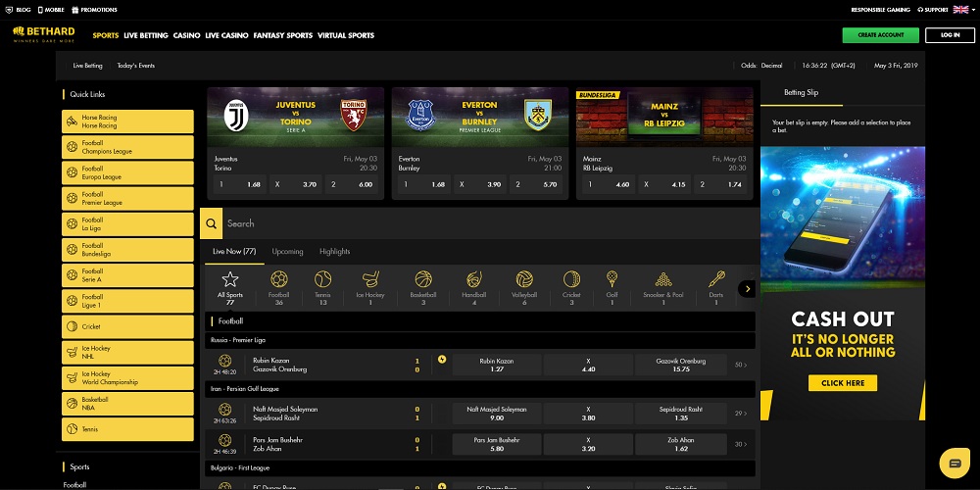Click the Bethard logo

point(44,34)
